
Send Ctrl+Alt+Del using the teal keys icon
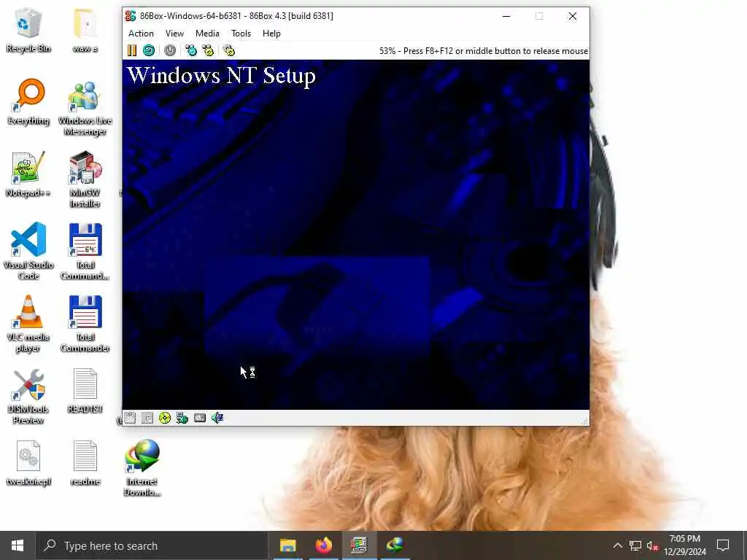coord(191,50)
